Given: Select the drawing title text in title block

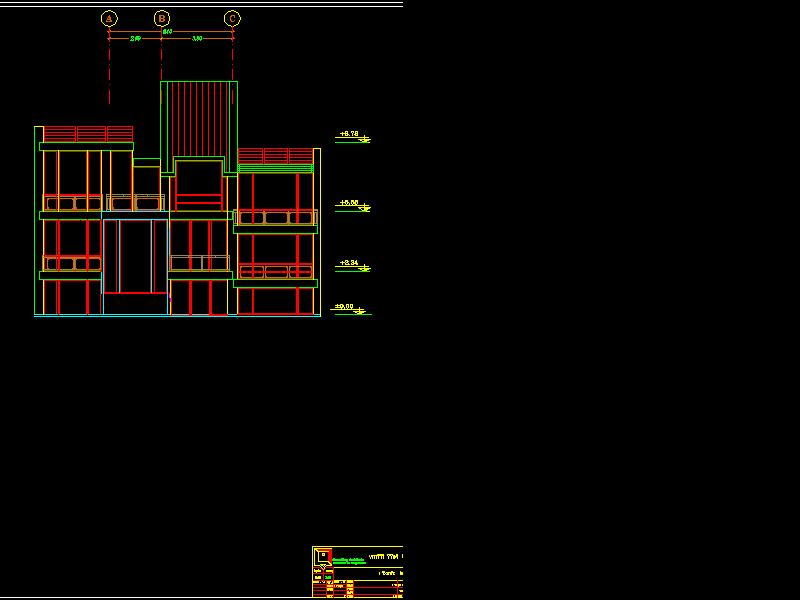Looking at the screenshot, I should point(385,556).
